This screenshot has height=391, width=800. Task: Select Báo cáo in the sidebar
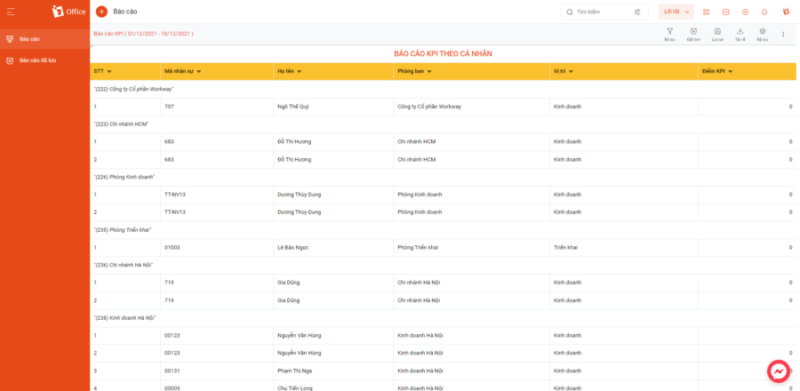(45, 39)
